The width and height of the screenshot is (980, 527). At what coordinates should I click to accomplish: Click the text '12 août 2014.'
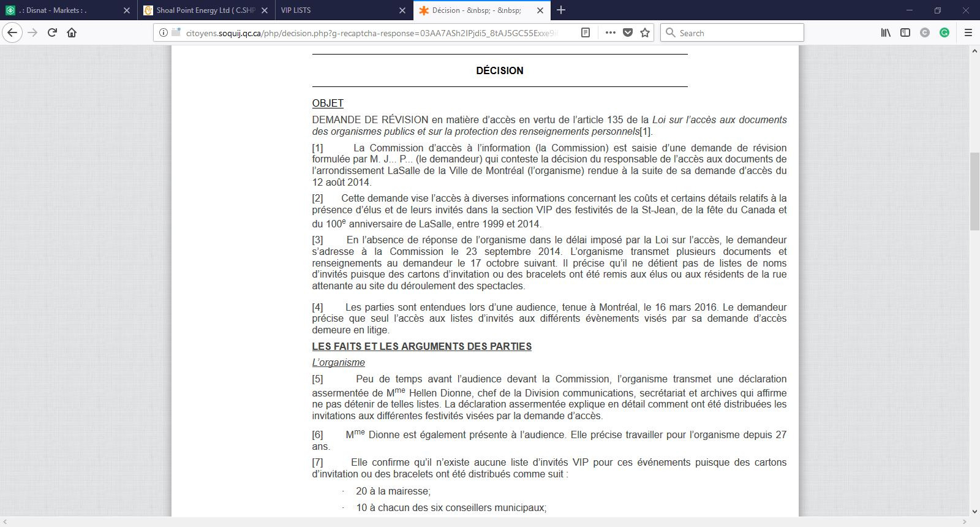click(342, 182)
